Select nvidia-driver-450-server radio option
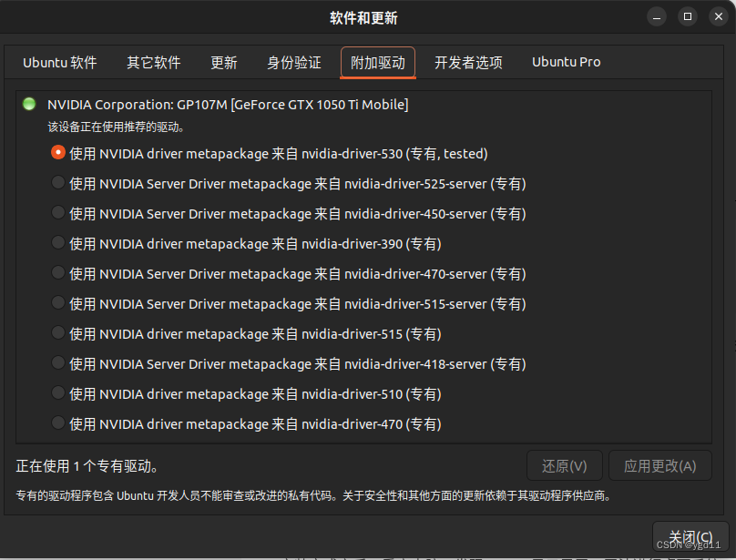Viewport: 736px width, 560px height. tap(58, 213)
